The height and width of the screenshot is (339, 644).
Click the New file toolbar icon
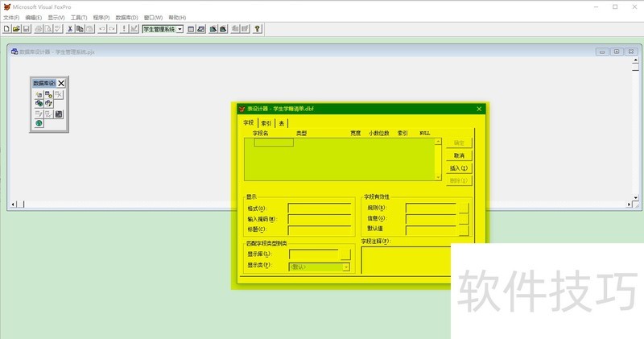[6, 29]
